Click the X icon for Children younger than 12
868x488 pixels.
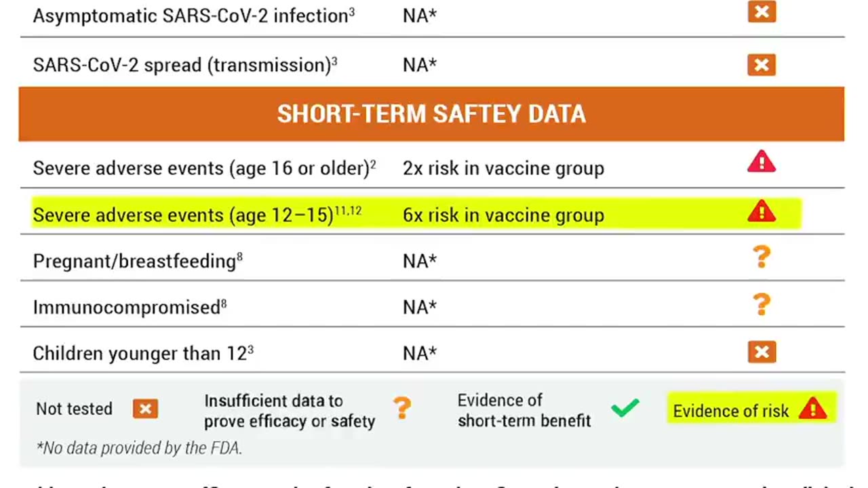(x=762, y=352)
